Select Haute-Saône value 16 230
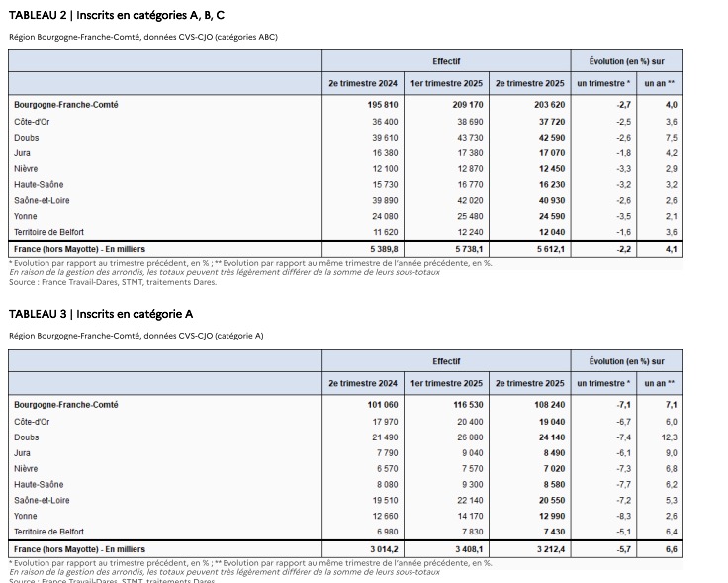The image size is (728, 583). pos(552,185)
